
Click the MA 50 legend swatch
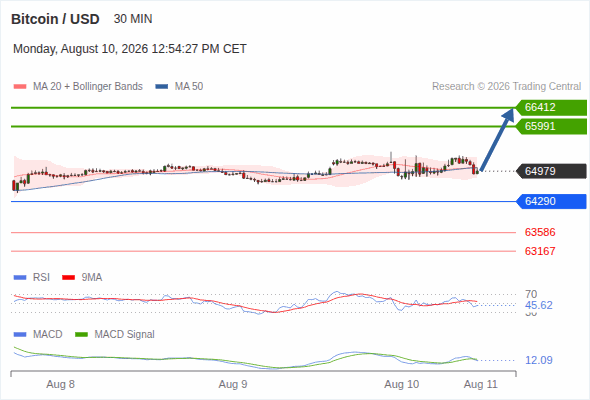(162, 87)
